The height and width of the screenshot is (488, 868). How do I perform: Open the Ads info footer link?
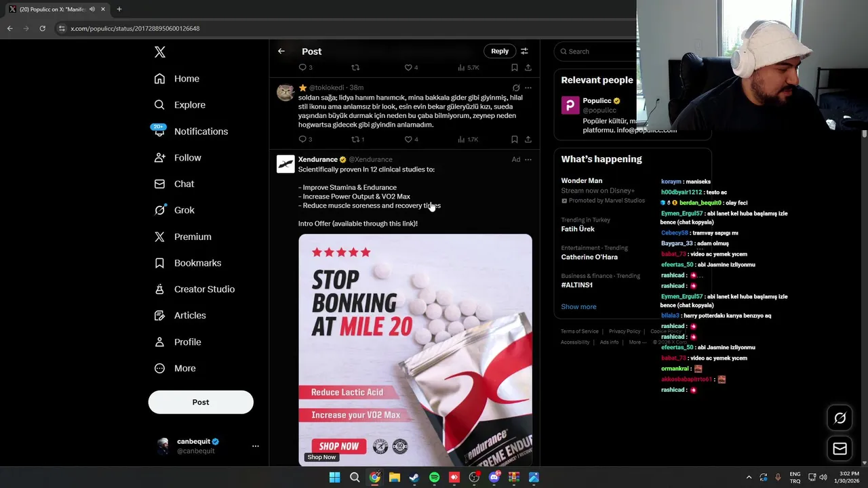[x=609, y=342]
